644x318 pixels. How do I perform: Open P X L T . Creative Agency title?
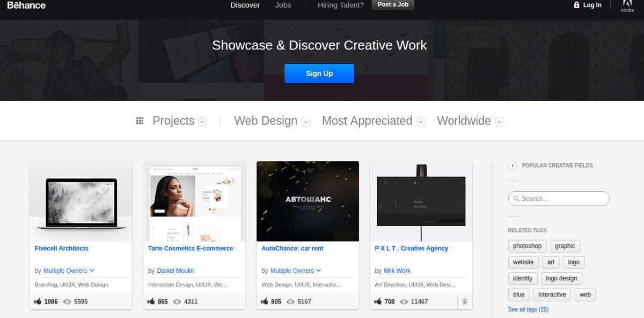point(412,248)
